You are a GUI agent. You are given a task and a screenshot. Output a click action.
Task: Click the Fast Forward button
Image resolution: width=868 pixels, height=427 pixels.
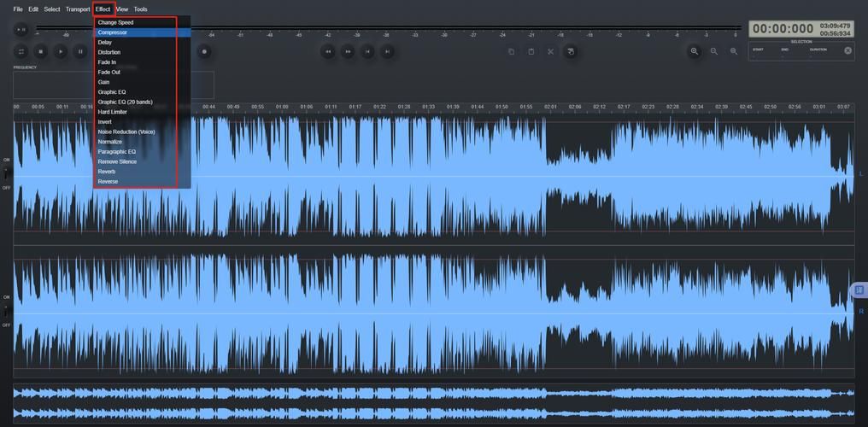(348, 51)
